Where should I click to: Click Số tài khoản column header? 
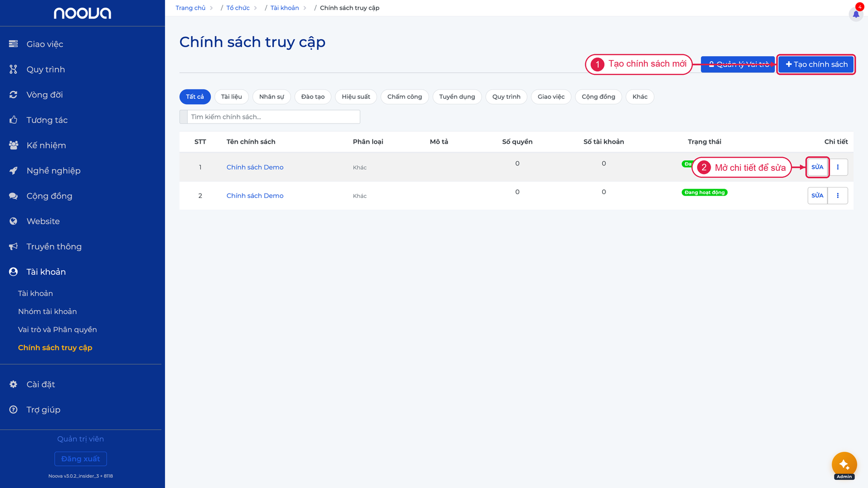[x=604, y=142]
